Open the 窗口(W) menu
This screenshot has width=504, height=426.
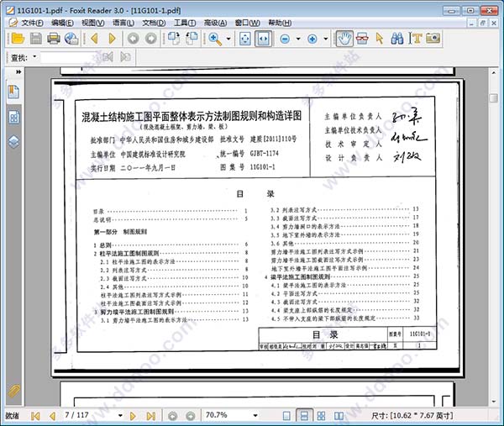pyautogui.click(x=248, y=23)
